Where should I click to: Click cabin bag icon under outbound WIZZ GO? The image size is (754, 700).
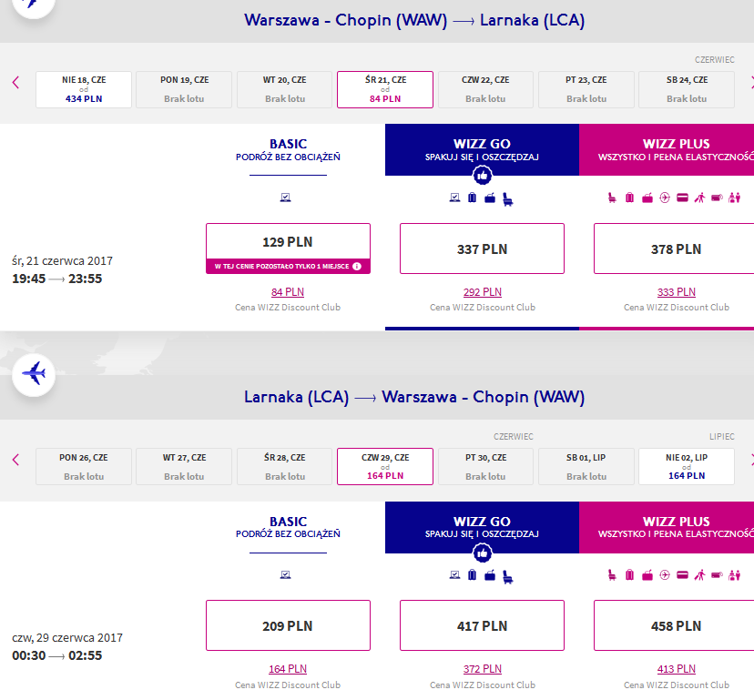490,198
